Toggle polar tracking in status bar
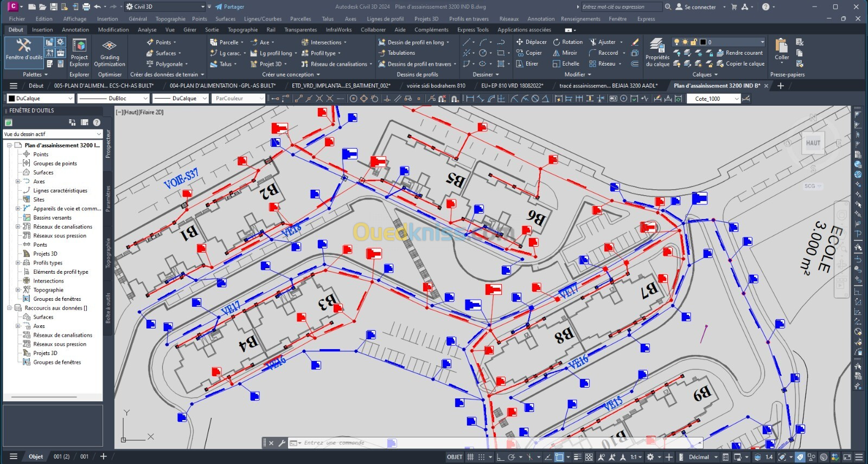 pyautogui.click(x=511, y=457)
